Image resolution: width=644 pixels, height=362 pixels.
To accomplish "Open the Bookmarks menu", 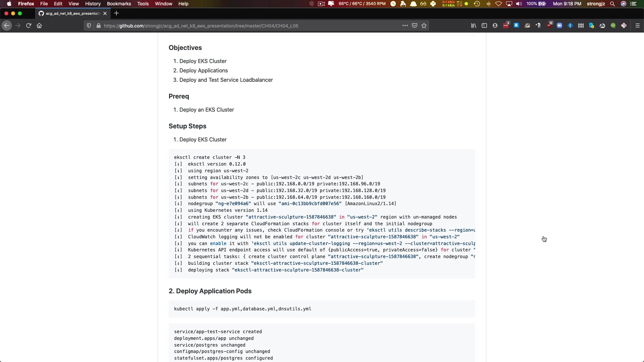I will [119, 4].
